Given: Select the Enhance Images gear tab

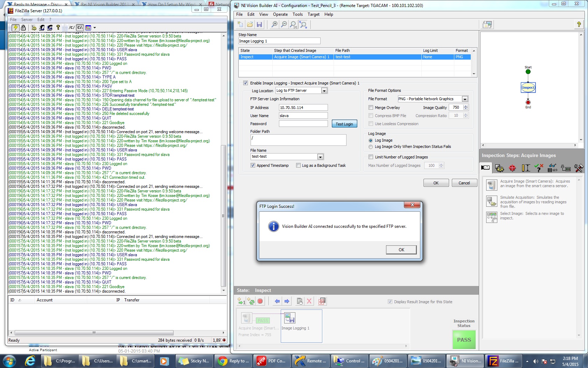Looking at the screenshot, I should (499, 168).
